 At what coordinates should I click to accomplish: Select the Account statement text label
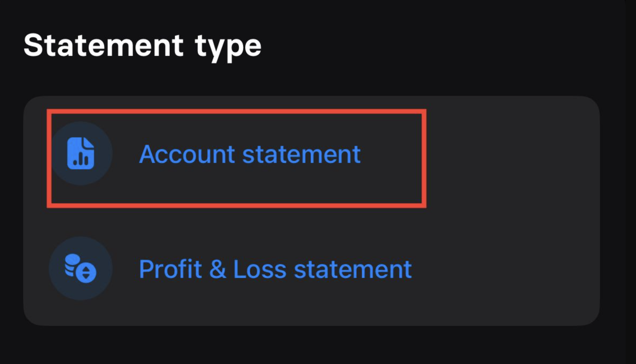click(250, 154)
